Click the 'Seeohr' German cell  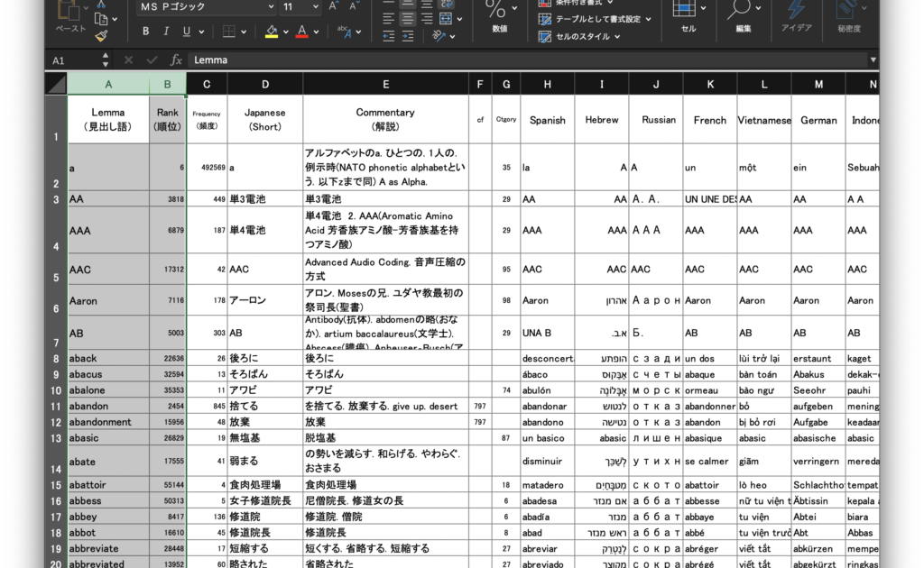pos(818,390)
